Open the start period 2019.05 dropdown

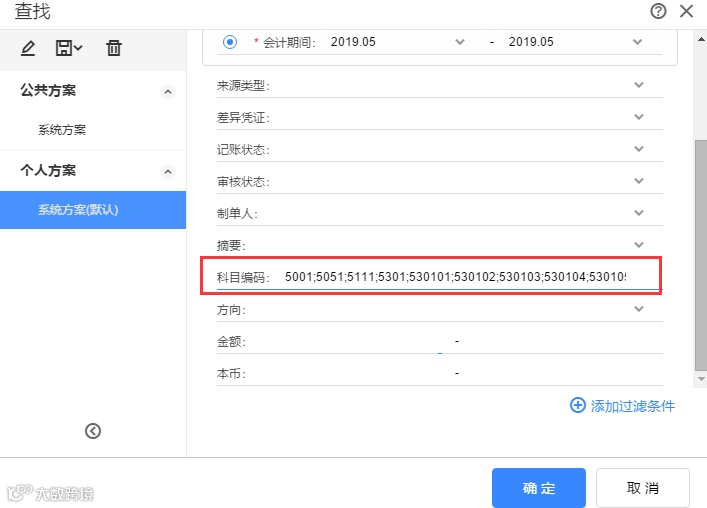(459, 42)
